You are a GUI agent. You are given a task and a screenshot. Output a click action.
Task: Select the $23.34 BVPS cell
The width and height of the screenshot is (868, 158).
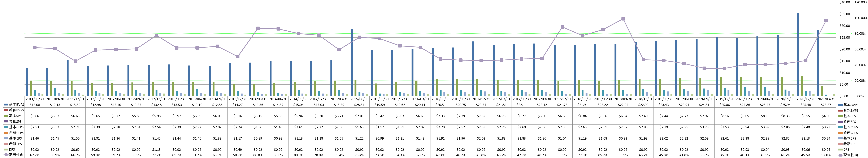pos(481,105)
